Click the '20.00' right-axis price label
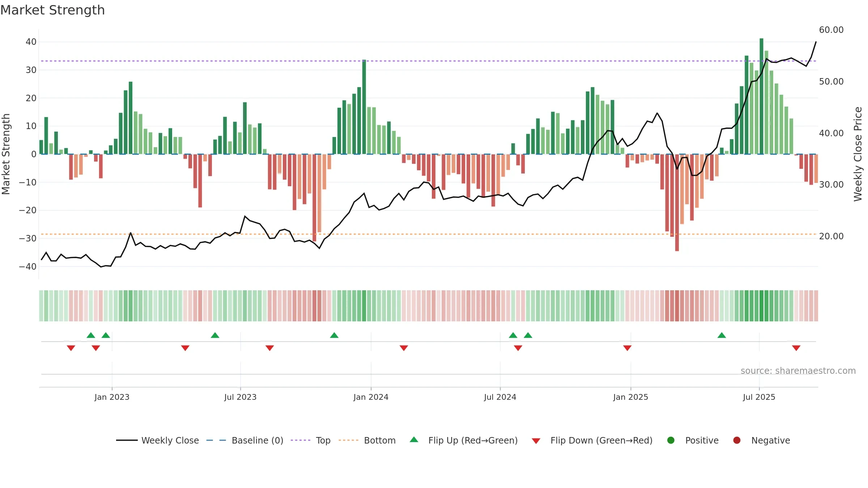Viewport: 868px width, 488px height. pyautogui.click(x=831, y=236)
